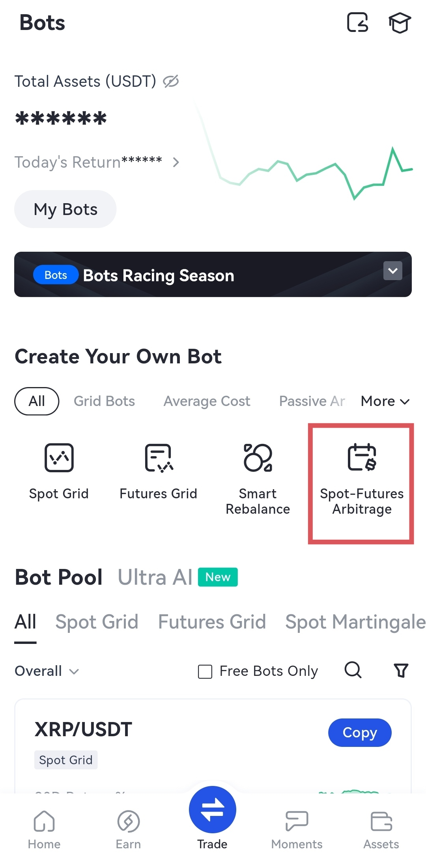
Task: Expand the More bot categories dropdown
Action: pyautogui.click(x=385, y=401)
